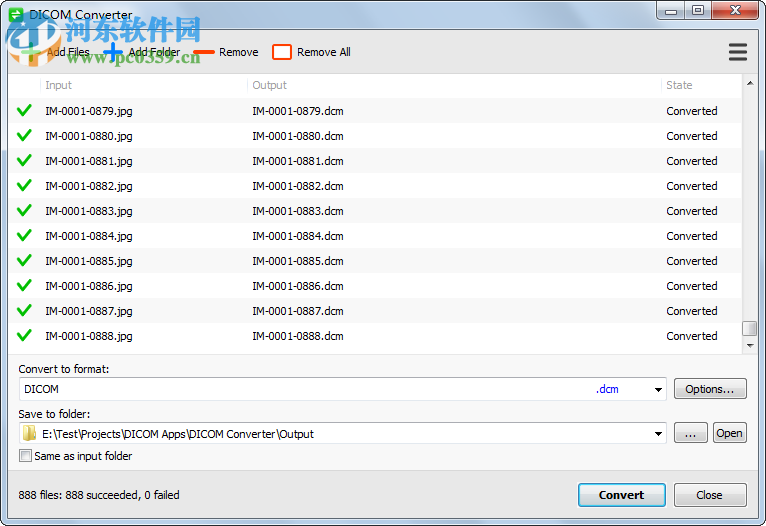Click green checkmark for IM-0001-0879.jpg
The width and height of the screenshot is (766, 526).
tap(24, 110)
